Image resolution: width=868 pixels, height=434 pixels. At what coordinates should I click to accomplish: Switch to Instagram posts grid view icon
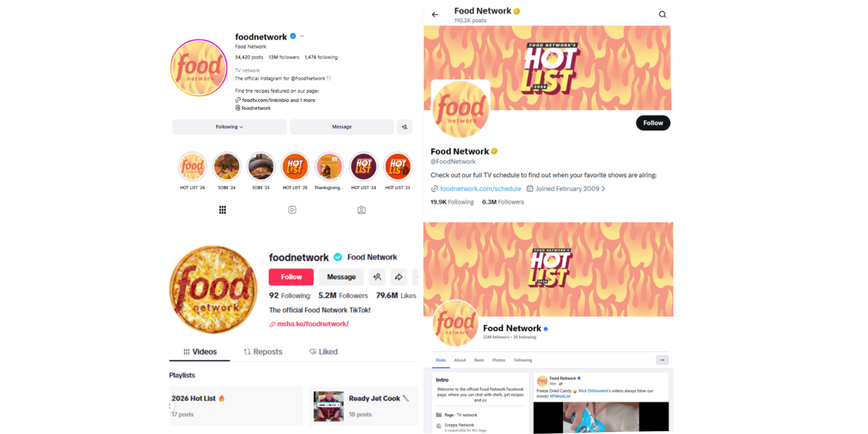pos(222,210)
